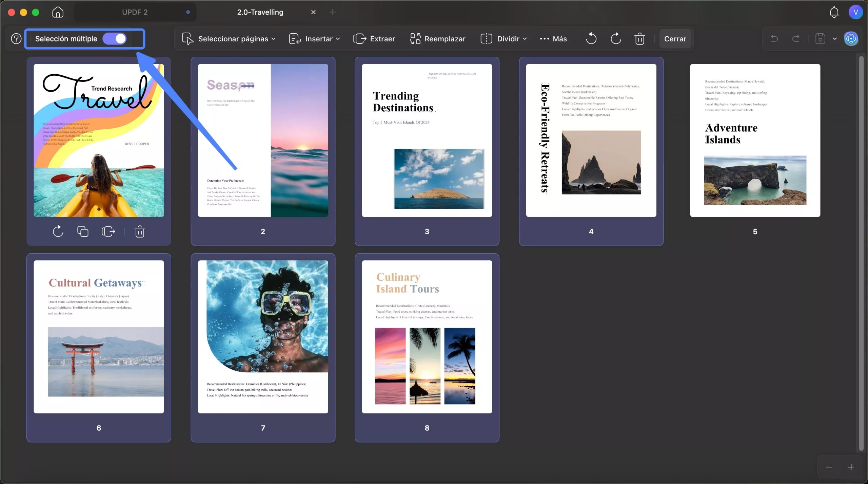The height and width of the screenshot is (484, 868).
Task: Open the UPDF AI assistant icon
Action: coord(851,39)
